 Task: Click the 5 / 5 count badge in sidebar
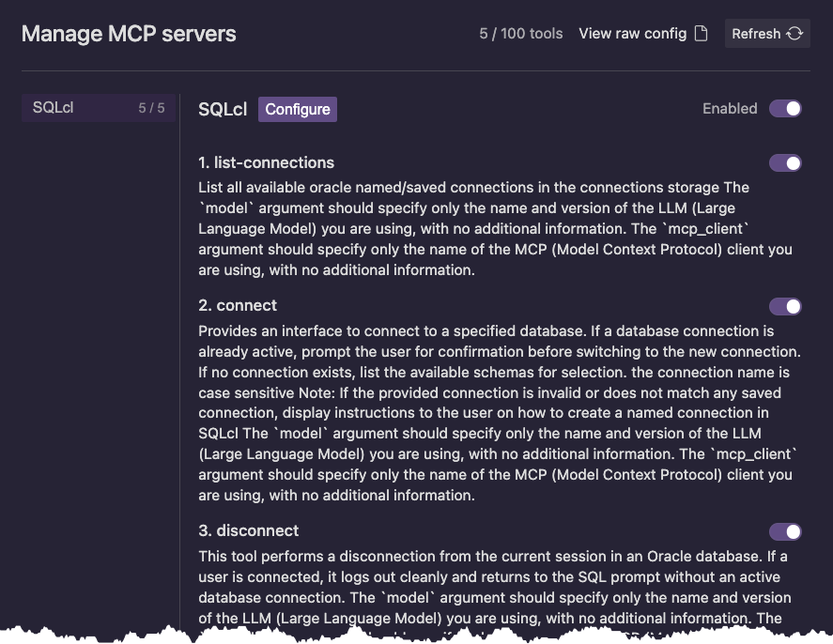[151, 108]
